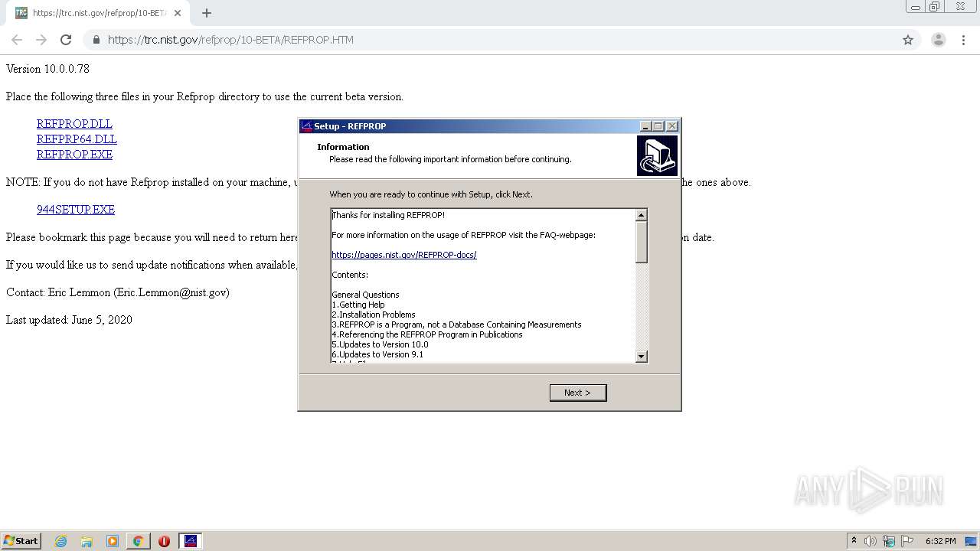980x551 pixels.
Task: Download REFPROP.EXE link
Action: click(74, 155)
